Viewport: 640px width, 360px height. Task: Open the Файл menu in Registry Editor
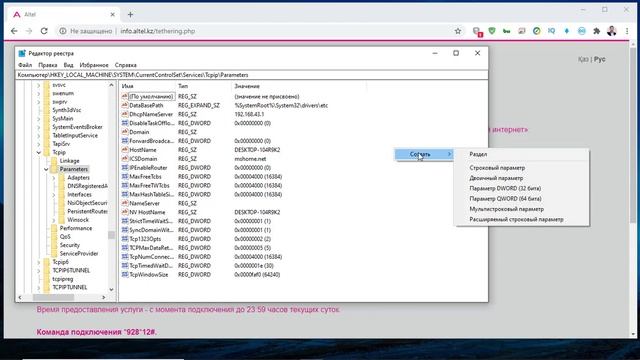coord(25,65)
